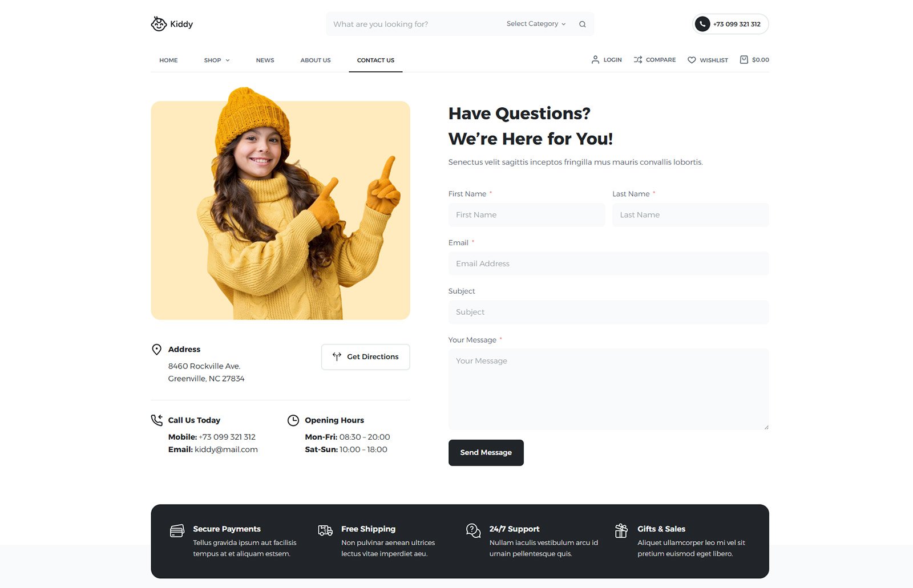
Task: Open the News menu item
Action: 265,60
